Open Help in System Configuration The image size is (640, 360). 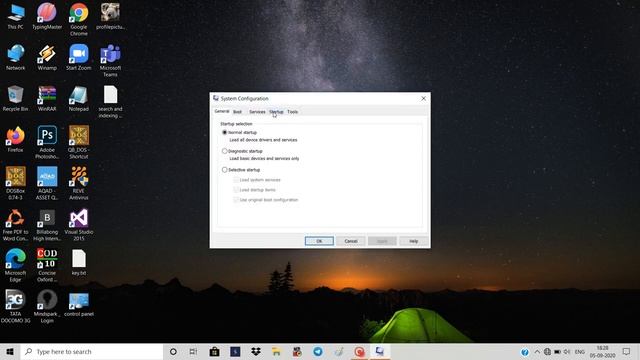(x=413, y=241)
